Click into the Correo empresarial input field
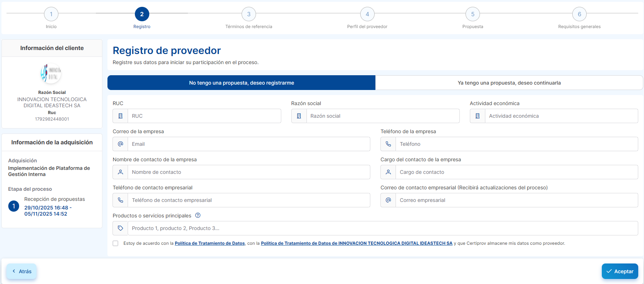Viewport: 644px width, 284px height. click(x=516, y=200)
